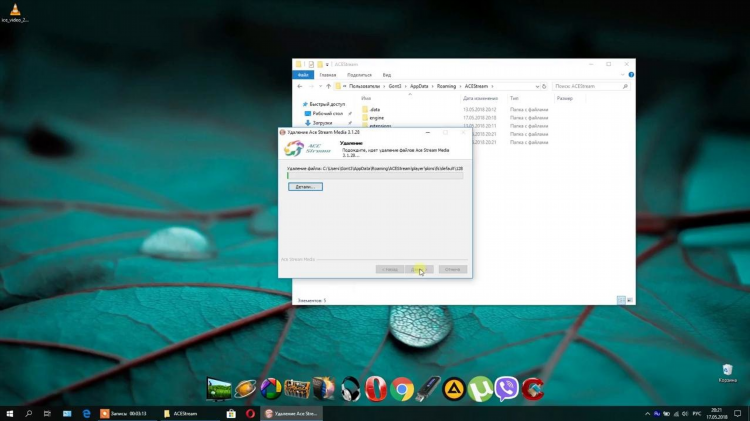Open the clock showing 17.05.2018
This screenshot has width=750, height=421.
click(x=716, y=414)
